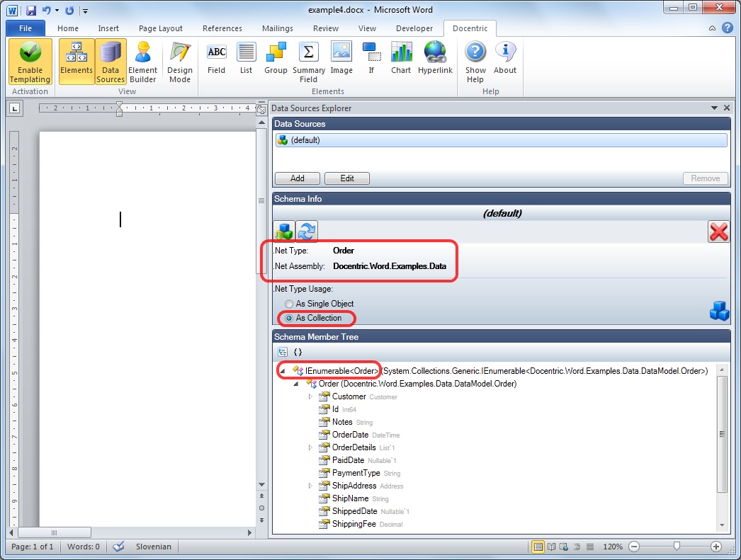
Task: Expand the ShipAddress node
Action: 310,486
